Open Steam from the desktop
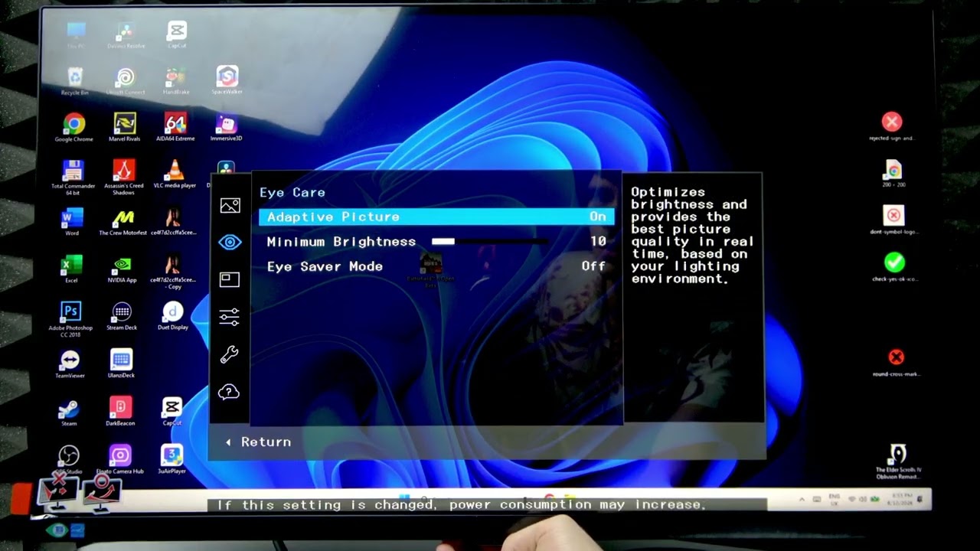Viewport: 980px width, 551px height. (69, 412)
